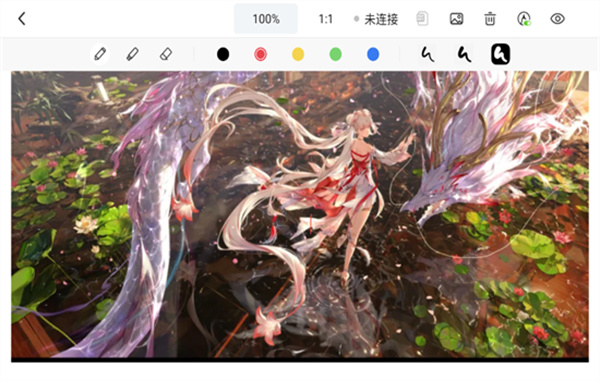The height and width of the screenshot is (381, 600).
Task: Delete the drawing with trash icon
Action: pyautogui.click(x=490, y=19)
